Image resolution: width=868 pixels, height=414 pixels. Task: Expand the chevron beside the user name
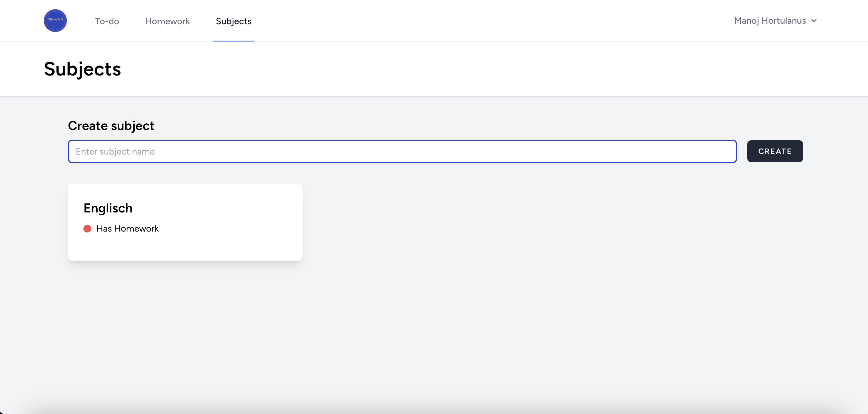(x=814, y=21)
